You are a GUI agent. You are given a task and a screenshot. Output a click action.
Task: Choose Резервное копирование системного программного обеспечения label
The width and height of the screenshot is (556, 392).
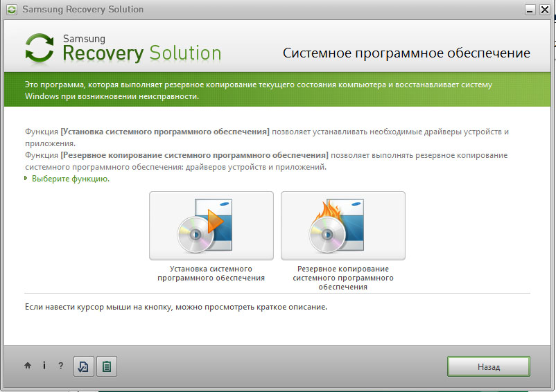pyautogui.click(x=343, y=278)
